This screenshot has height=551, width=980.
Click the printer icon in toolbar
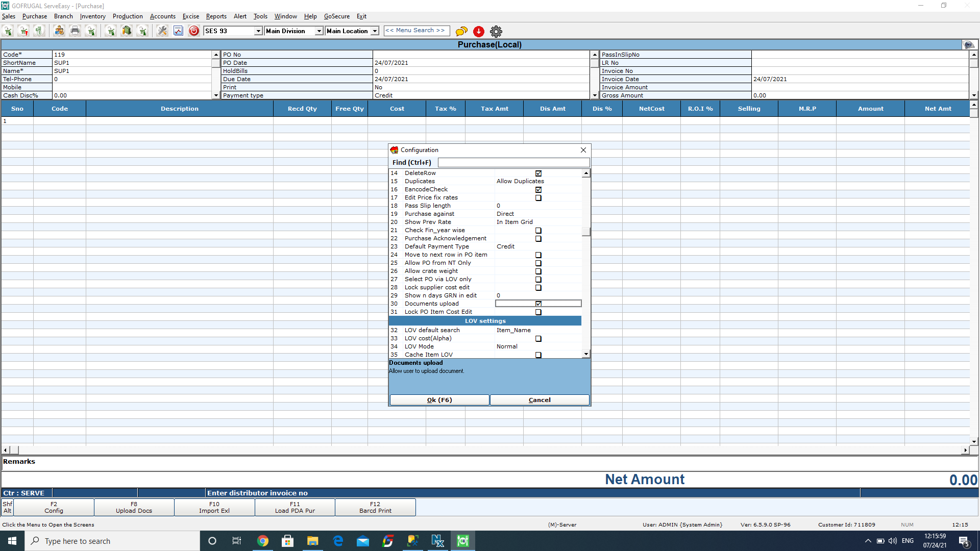click(75, 31)
